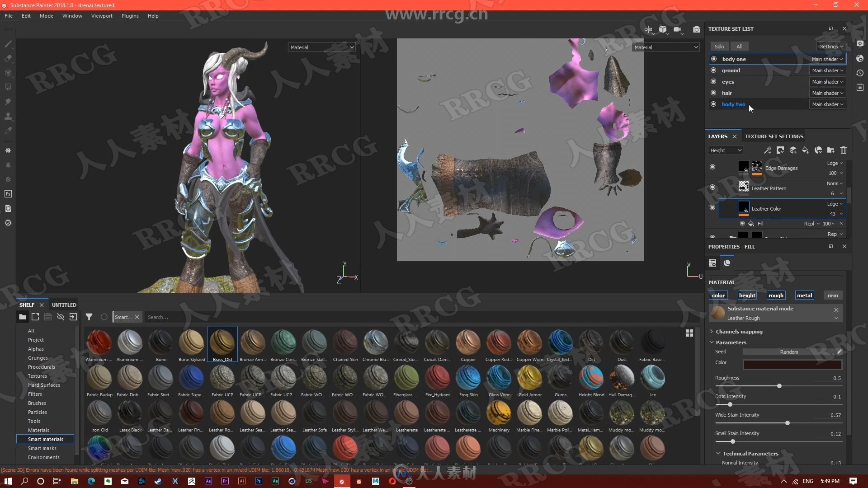868x488 pixels.
Task: Toggle visibility of Leather Color layer
Action: [x=712, y=207]
